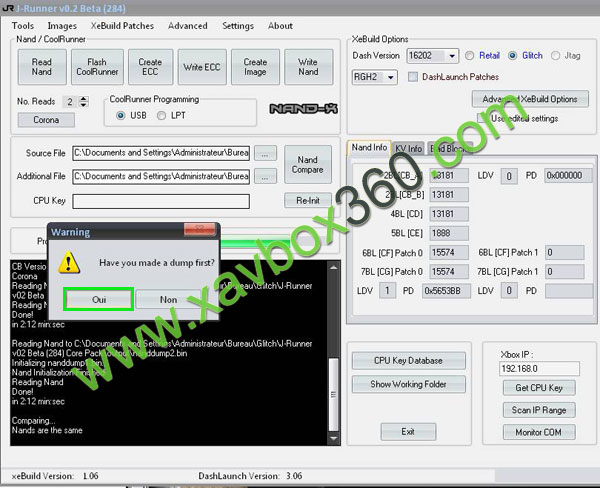Image resolution: width=600 pixels, height=488 pixels.
Task: Open the Images menu
Action: click(62, 26)
